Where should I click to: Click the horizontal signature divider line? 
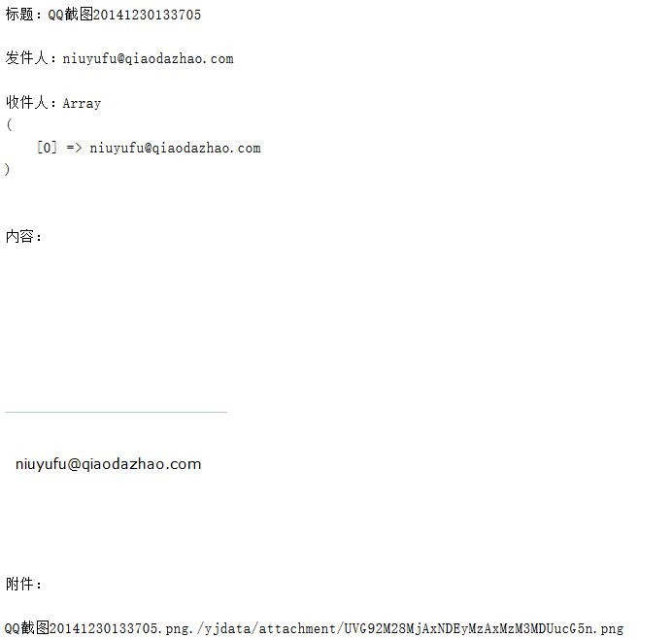point(116,412)
